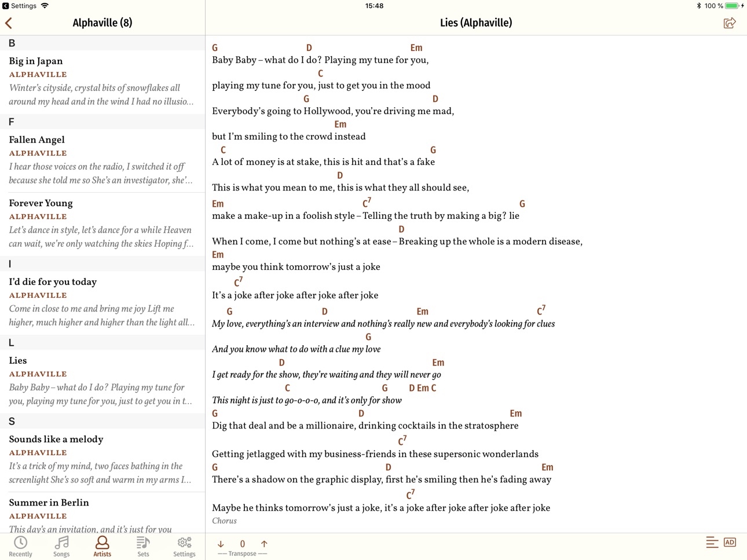Click the transpose value 0
This screenshot has width=747, height=560.
(243, 544)
